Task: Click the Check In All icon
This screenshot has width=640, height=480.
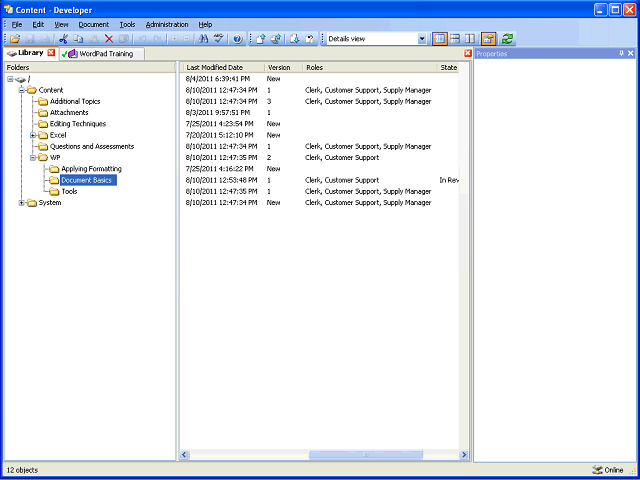Action: click(276, 39)
